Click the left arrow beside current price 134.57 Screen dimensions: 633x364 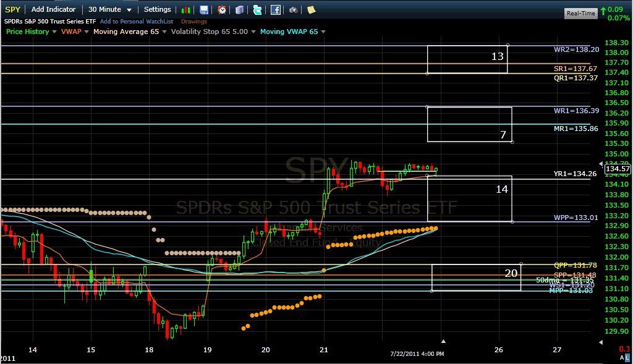(601, 164)
